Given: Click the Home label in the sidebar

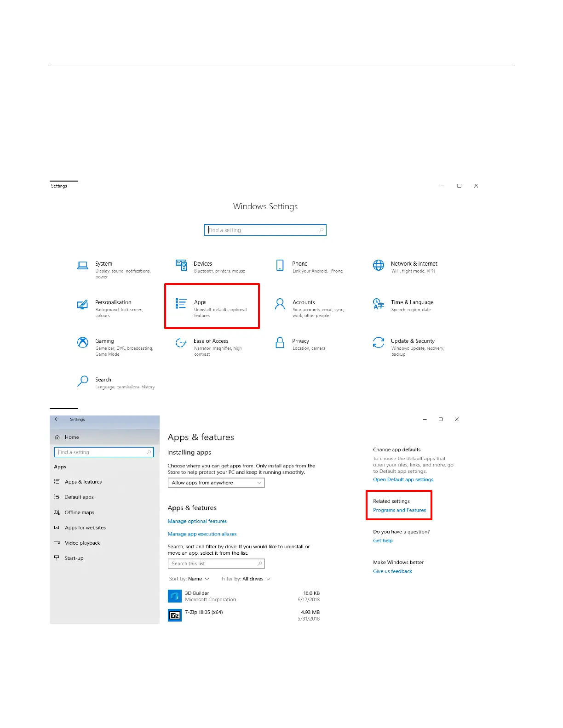Looking at the screenshot, I should coord(72,437).
